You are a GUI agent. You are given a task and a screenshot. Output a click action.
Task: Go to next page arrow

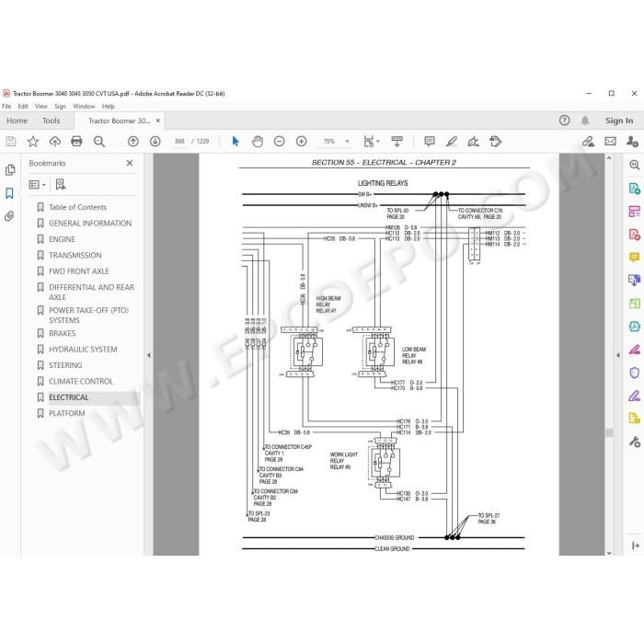[155, 142]
